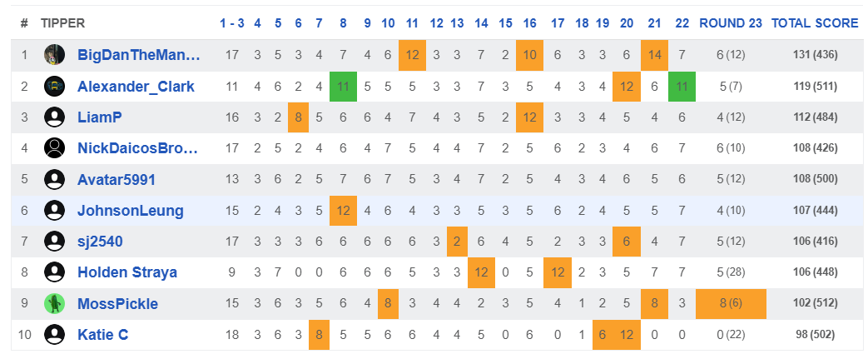This screenshot has width=868, height=359.
Task: Click the Alexander_Clark name link
Action: [x=136, y=87]
